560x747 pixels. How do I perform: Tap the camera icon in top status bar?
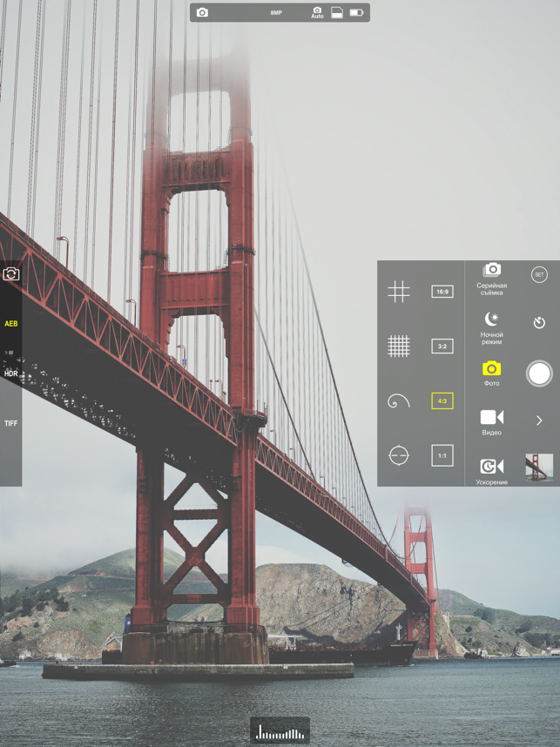pyautogui.click(x=202, y=12)
